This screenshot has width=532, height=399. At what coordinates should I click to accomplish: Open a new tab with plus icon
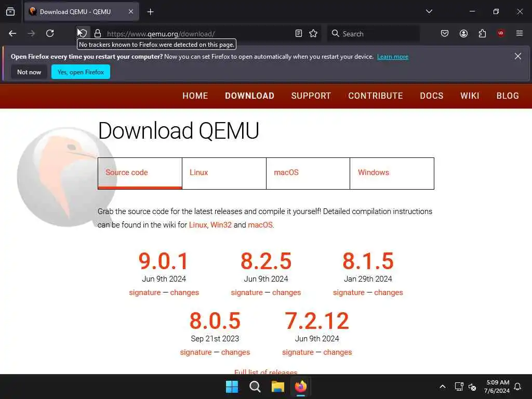tap(150, 12)
